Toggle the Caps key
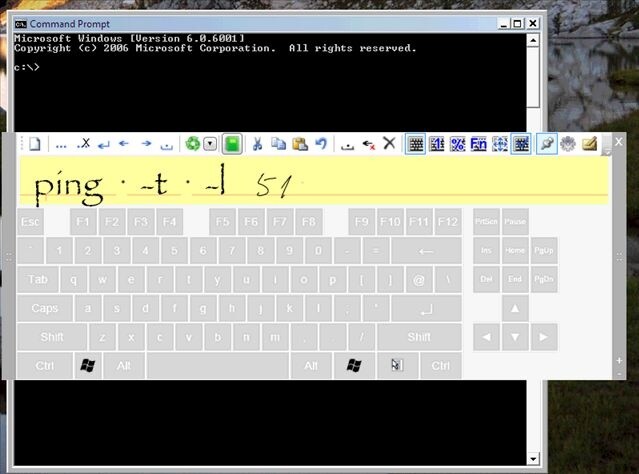This screenshot has height=474, width=639. point(45,309)
